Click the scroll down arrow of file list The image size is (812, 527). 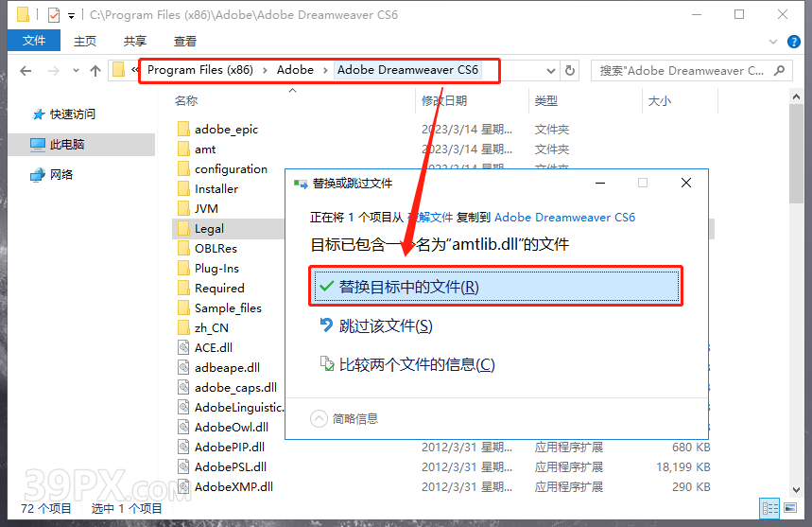tap(797, 490)
